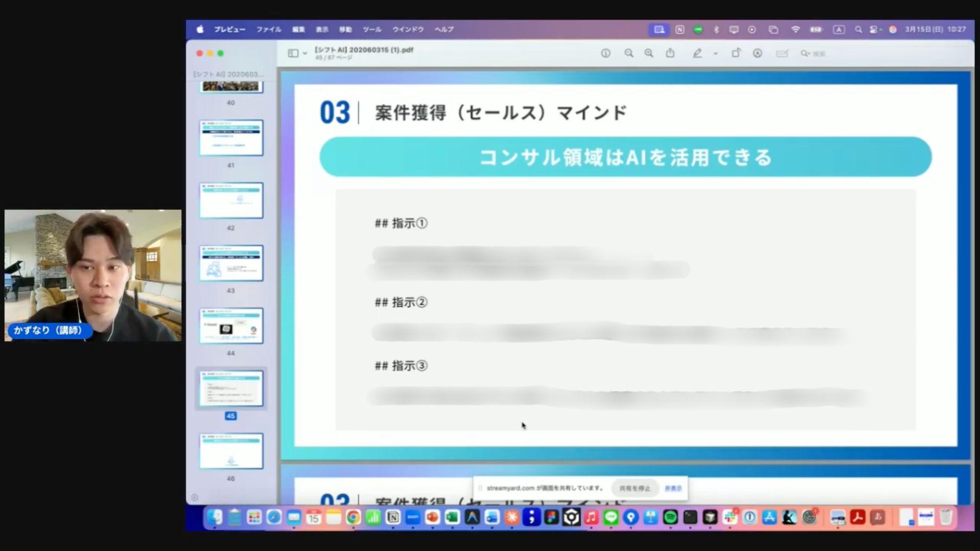The height and width of the screenshot is (551, 980).
Task: Click the zoom in magnifier icon
Action: [649, 53]
